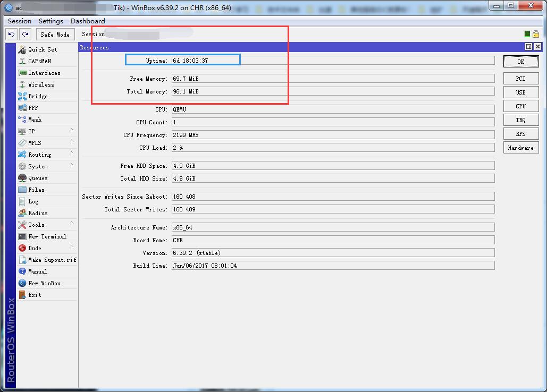Screen dimensions: 547x392
Task: Open the Quick Set icon in sidebar
Action: [22, 49]
